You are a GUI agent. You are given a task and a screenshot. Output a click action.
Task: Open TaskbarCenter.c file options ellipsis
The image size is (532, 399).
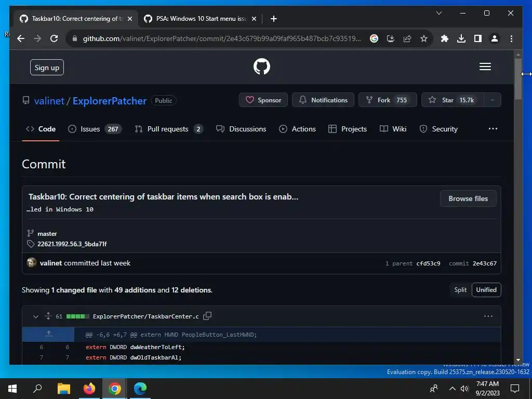tap(488, 316)
